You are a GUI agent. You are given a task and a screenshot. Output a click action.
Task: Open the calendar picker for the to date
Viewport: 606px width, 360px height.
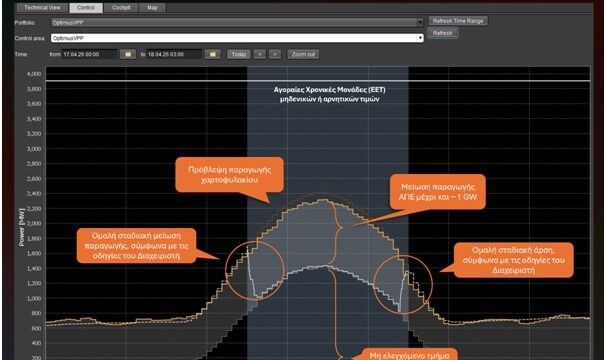pos(213,54)
